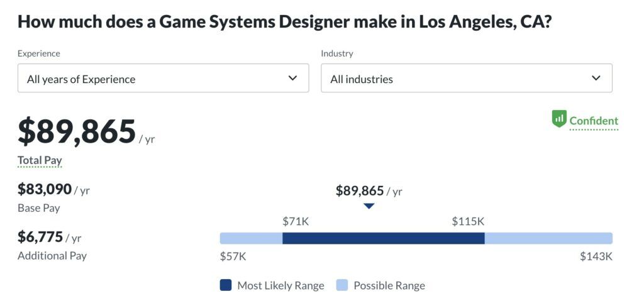Click the $89,865 total pay figure
This screenshot has height=301, width=644.
(x=77, y=131)
